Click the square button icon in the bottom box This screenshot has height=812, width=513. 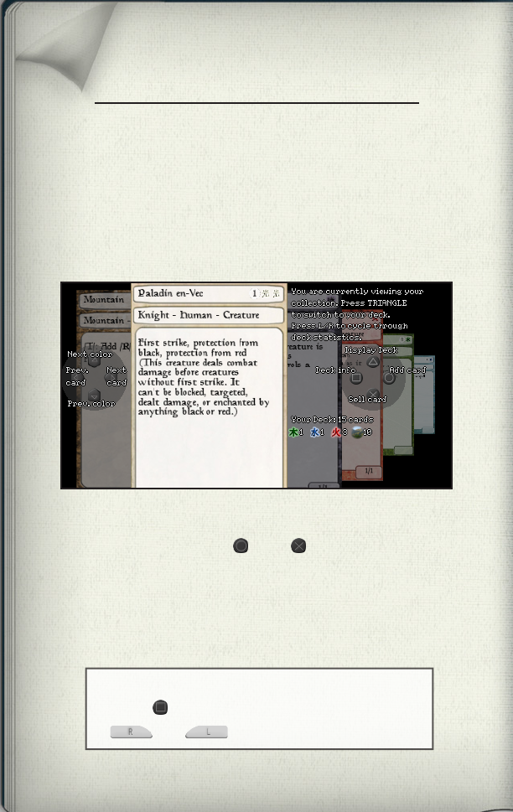[160, 707]
